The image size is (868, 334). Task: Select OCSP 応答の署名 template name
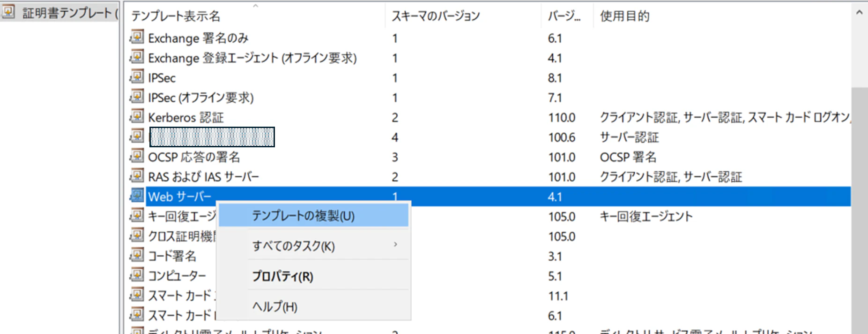(194, 157)
